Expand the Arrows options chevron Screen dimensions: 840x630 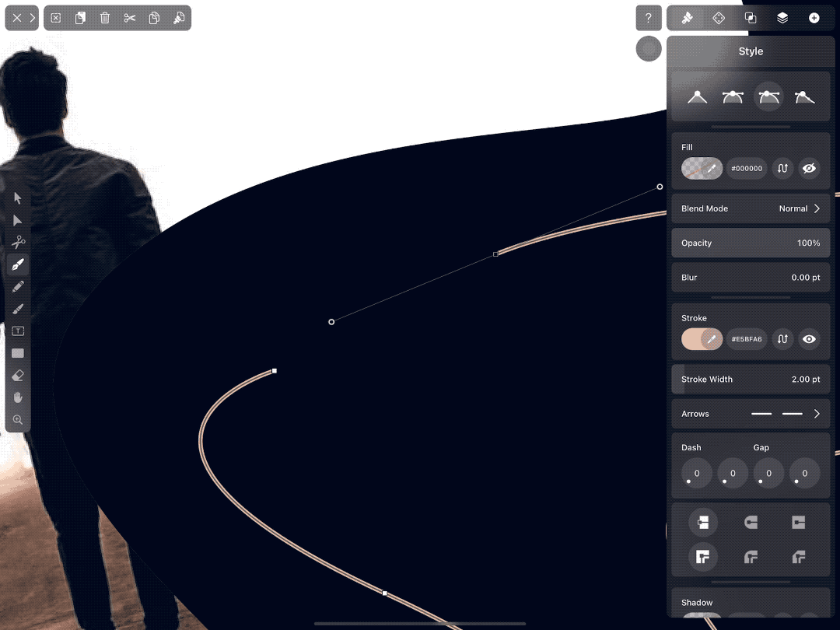(x=817, y=414)
